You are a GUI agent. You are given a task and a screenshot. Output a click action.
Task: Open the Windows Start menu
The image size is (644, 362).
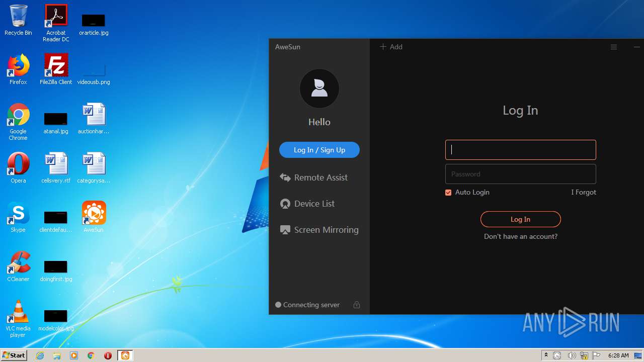coord(14,355)
